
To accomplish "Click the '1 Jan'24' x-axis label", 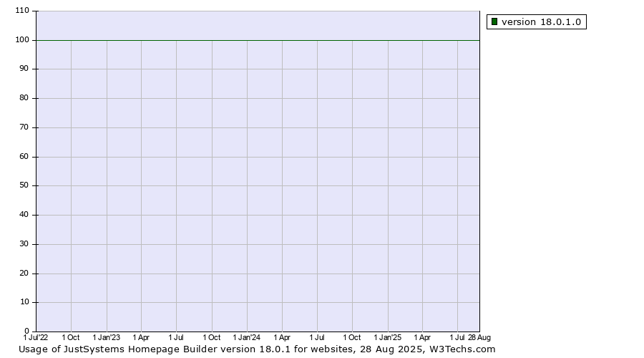I will [246, 337].
